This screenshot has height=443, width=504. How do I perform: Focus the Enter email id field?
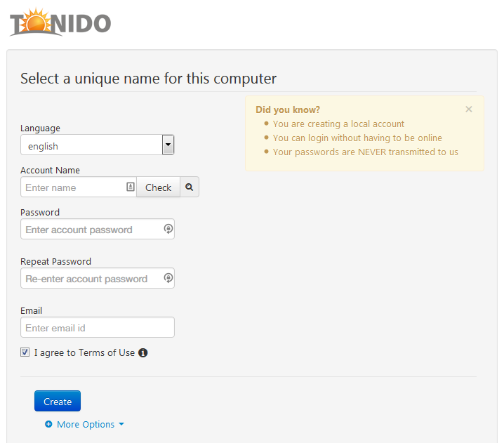[x=98, y=327]
